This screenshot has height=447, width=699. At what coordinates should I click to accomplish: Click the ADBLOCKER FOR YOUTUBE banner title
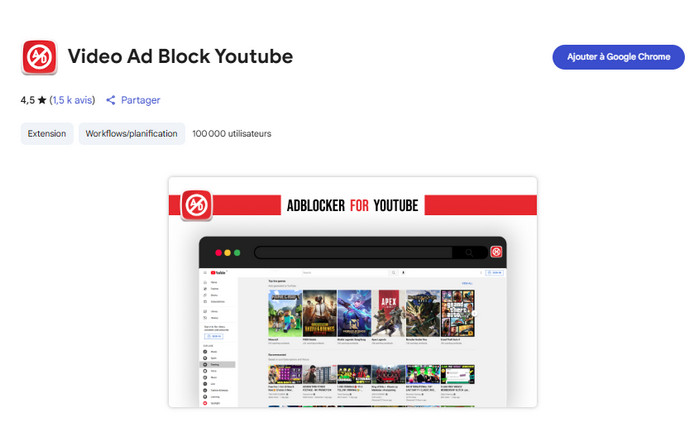pyautogui.click(x=351, y=206)
